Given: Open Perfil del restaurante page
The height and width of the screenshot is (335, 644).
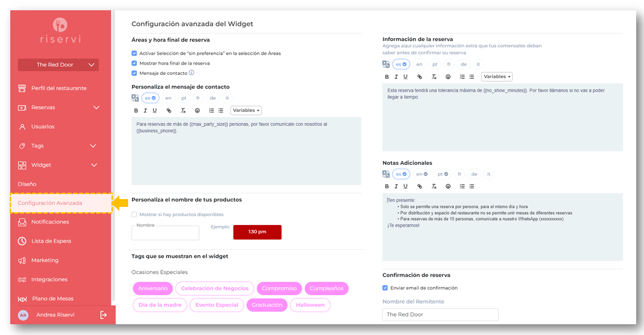Looking at the screenshot, I should [x=59, y=89].
